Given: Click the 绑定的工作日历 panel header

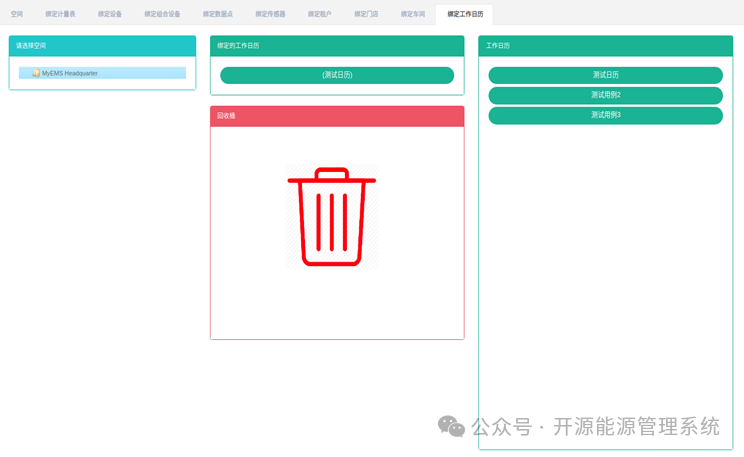Looking at the screenshot, I should click(337, 46).
